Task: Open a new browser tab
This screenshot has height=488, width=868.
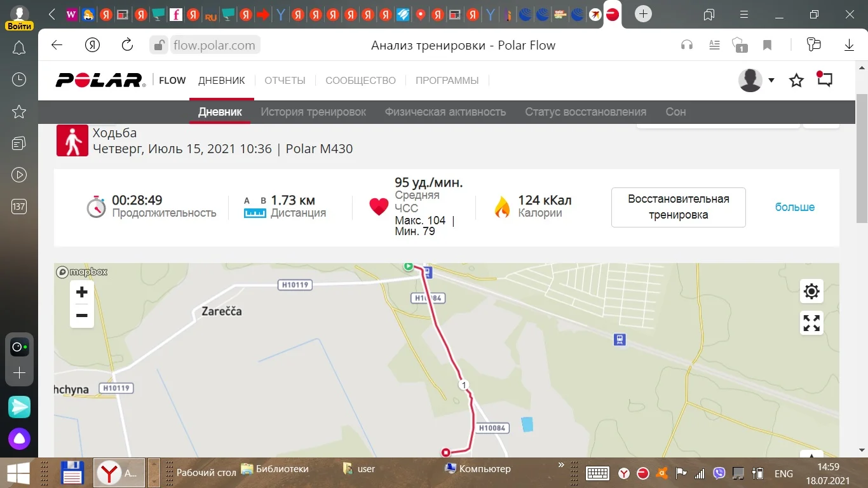Action: [643, 14]
